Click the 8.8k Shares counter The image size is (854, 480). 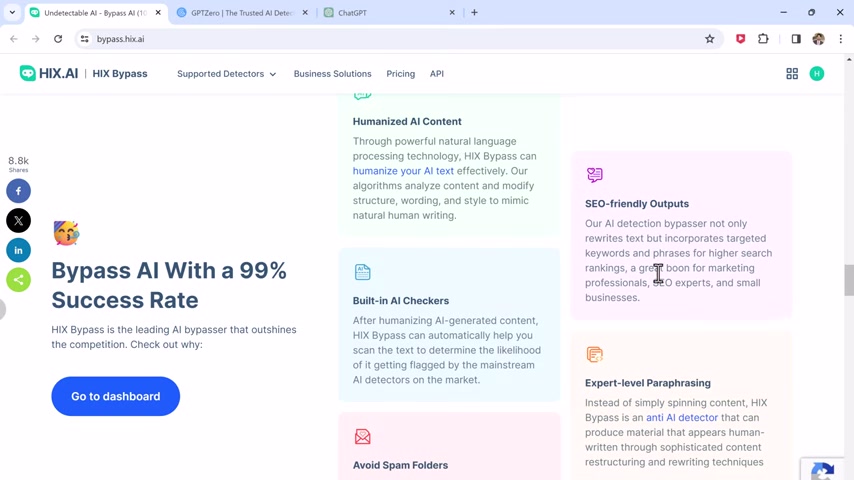pos(19,164)
